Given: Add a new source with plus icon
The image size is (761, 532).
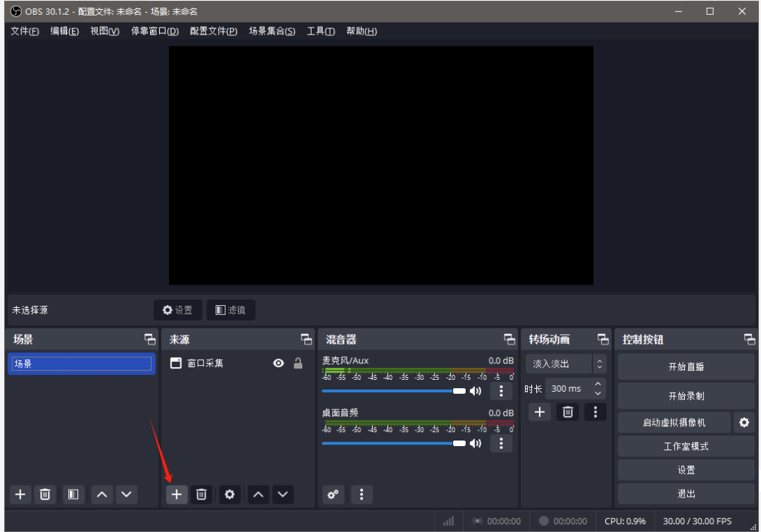Looking at the screenshot, I should [x=176, y=495].
